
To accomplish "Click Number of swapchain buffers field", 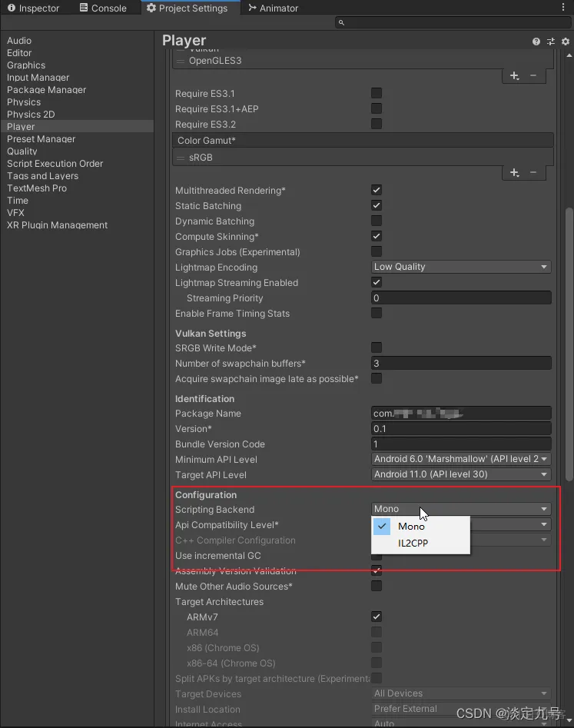I will tap(461, 363).
